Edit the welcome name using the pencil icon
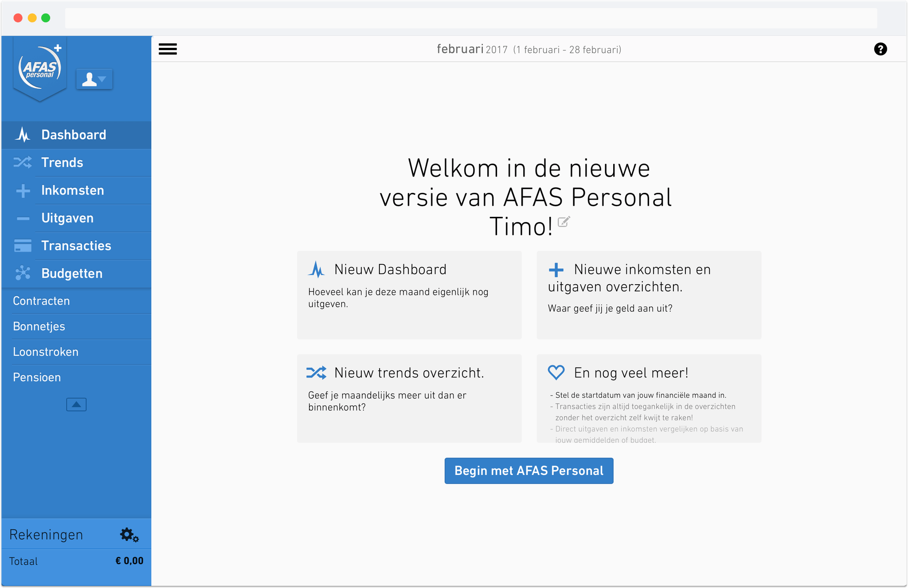Viewport: 908px width, 588px height. click(564, 222)
